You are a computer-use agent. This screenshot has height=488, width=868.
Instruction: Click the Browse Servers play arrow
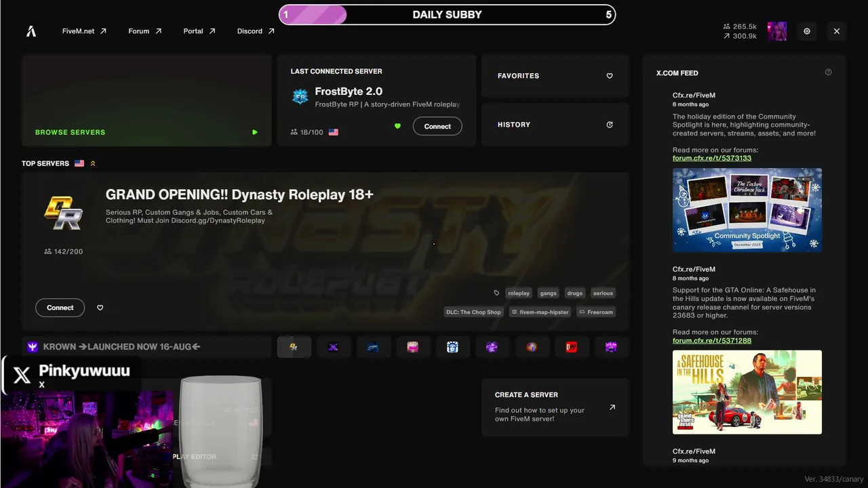pyautogui.click(x=255, y=132)
